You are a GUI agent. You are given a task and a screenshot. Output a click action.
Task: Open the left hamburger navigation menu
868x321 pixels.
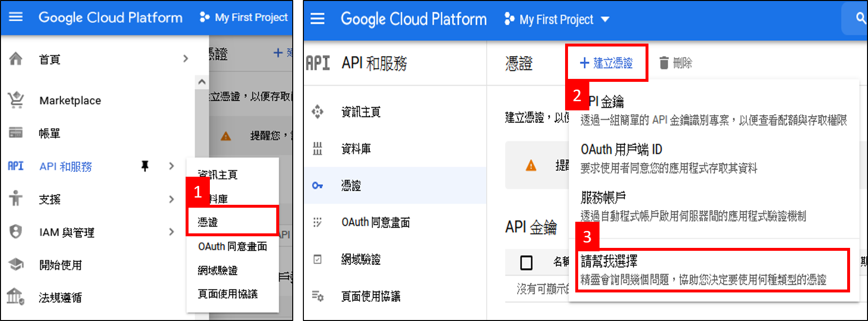click(16, 17)
